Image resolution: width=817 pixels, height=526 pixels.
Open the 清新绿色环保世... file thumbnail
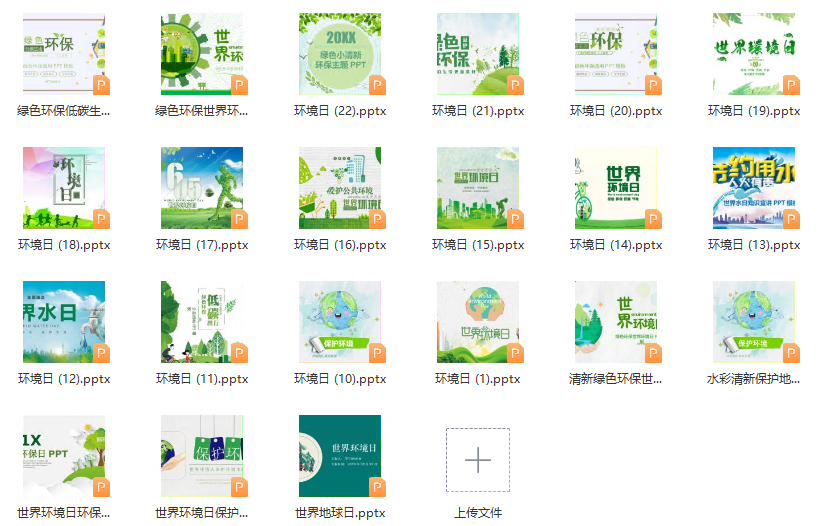click(x=616, y=322)
